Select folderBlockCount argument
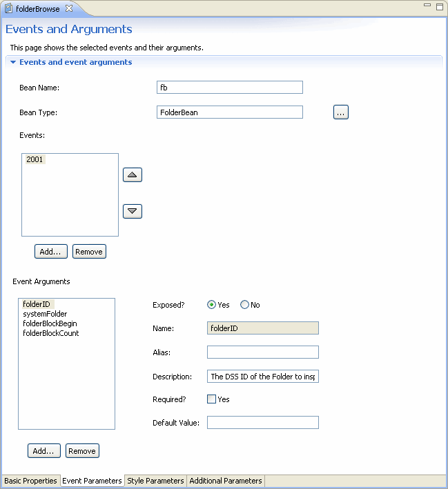 click(51, 333)
